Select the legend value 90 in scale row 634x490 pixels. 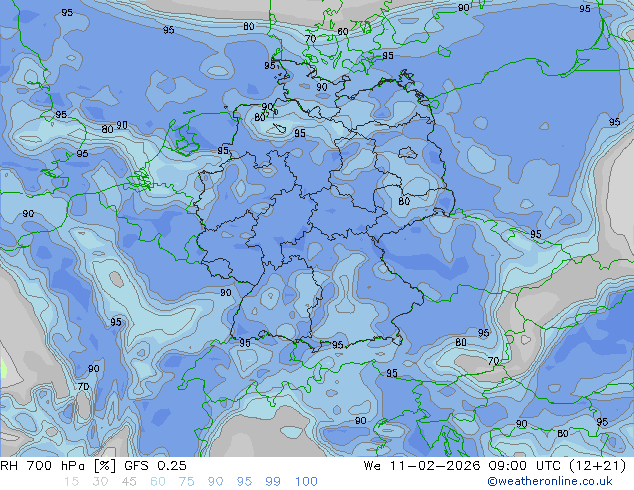215,482
